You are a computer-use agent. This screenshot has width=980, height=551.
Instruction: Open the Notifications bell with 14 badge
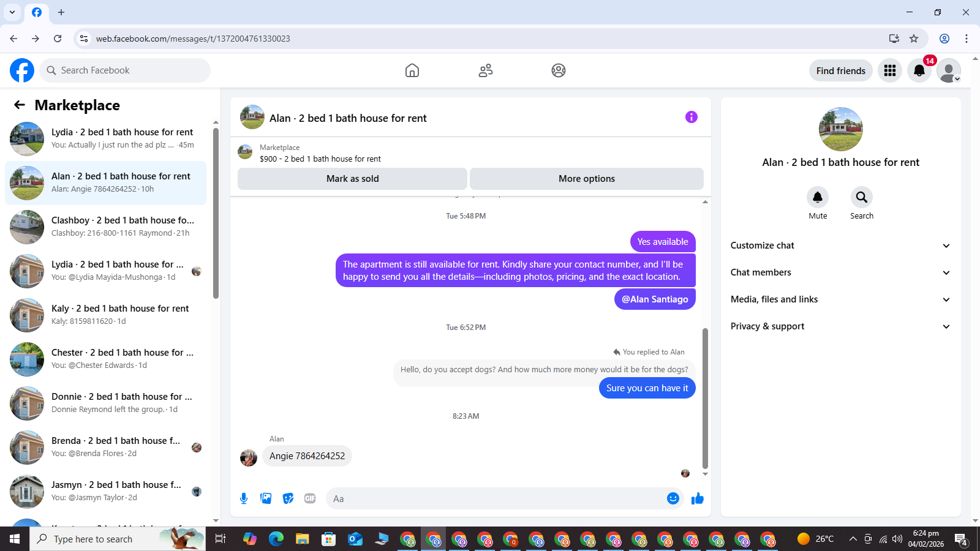tap(919, 70)
